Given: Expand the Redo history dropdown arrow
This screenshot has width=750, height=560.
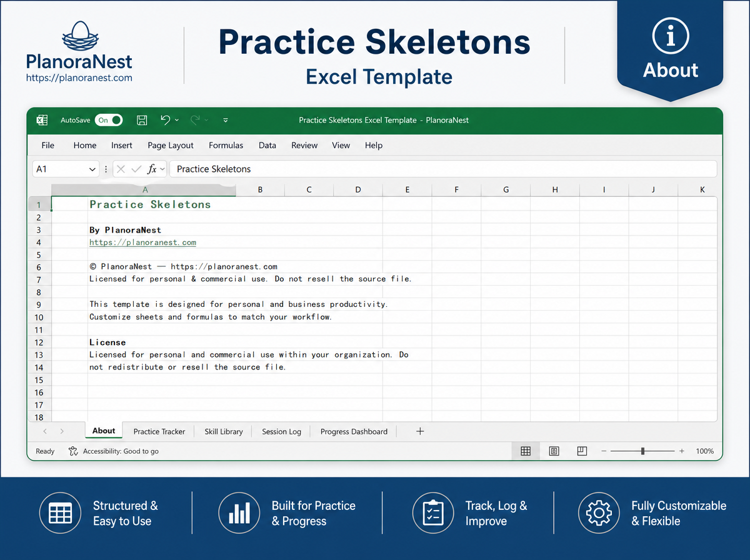Looking at the screenshot, I should pyautogui.click(x=207, y=120).
